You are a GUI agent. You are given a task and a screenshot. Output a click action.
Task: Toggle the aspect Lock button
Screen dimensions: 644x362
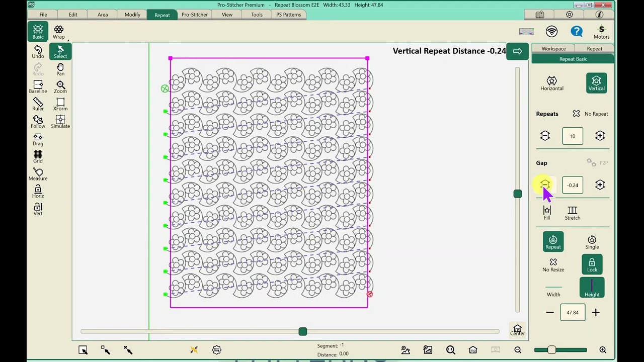(592, 265)
